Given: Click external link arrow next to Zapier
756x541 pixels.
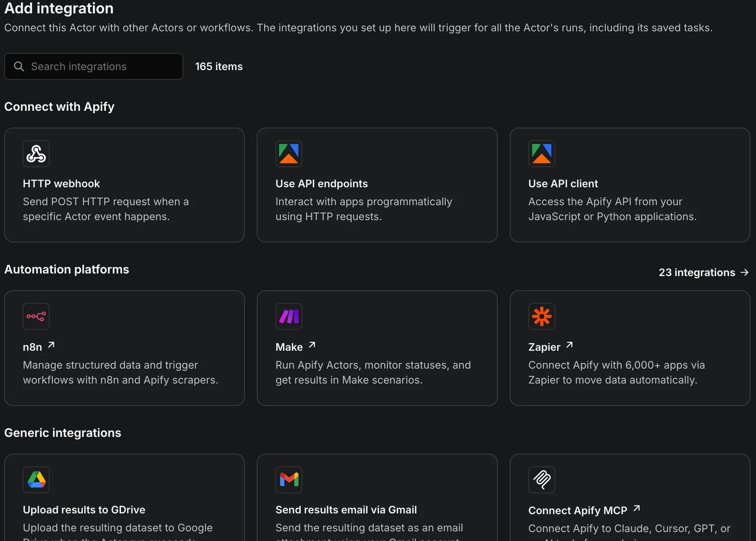Looking at the screenshot, I should click(x=570, y=345).
